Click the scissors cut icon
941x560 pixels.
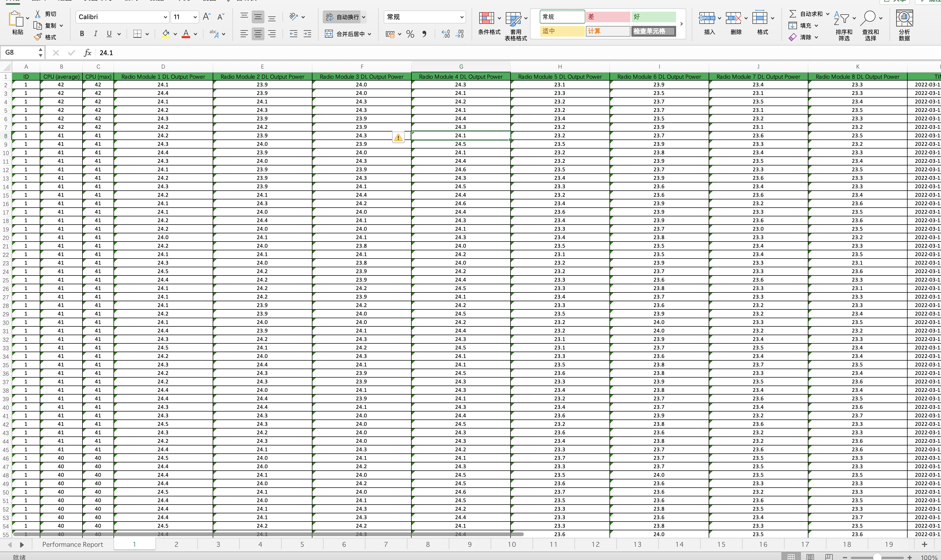pyautogui.click(x=38, y=14)
